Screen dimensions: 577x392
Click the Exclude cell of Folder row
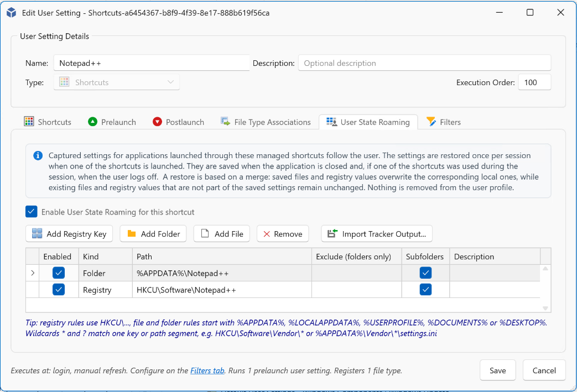pyautogui.click(x=357, y=273)
